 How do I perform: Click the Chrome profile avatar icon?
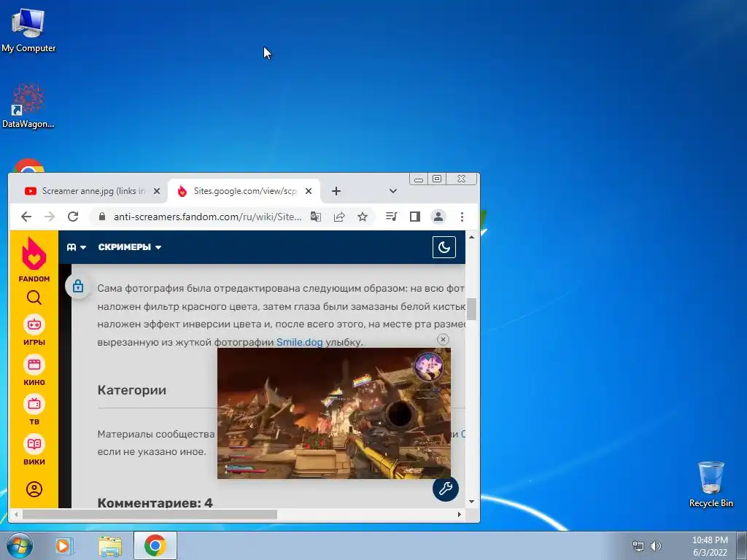(438, 217)
